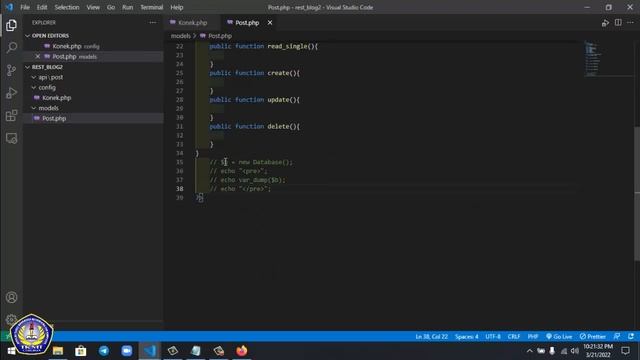Open Microsoft Store from taskbar
Screen dimensions: 640x360
point(80,351)
